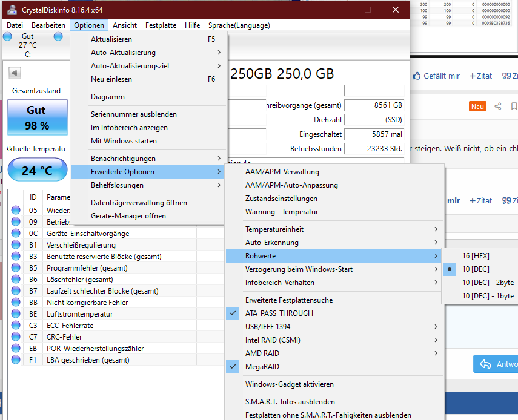Click the 24 °C temperature button
The width and height of the screenshot is (518, 420).
coord(38,169)
